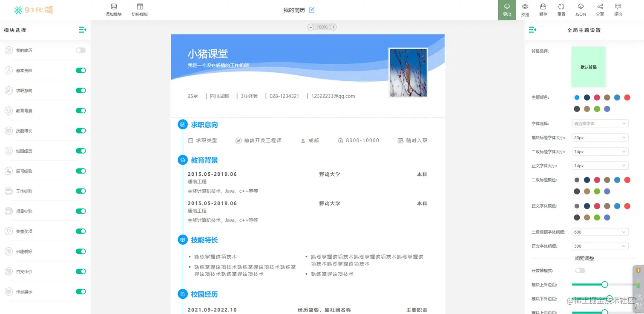Click the resume name 小猪课堂

(208, 54)
